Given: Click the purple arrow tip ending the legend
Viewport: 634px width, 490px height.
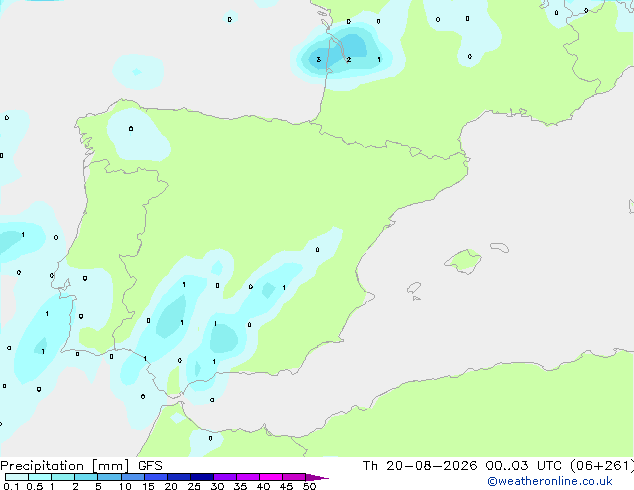Looking at the screenshot, I should point(317,477).
